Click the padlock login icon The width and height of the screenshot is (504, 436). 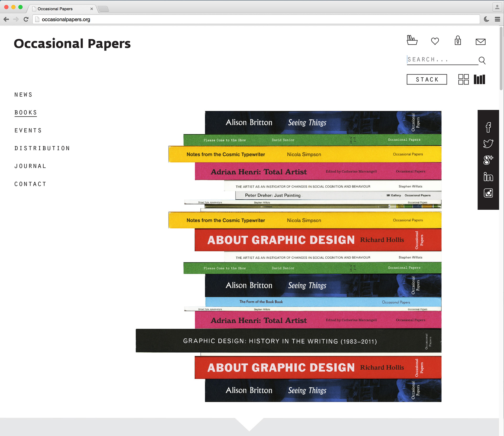click(458, 41)
